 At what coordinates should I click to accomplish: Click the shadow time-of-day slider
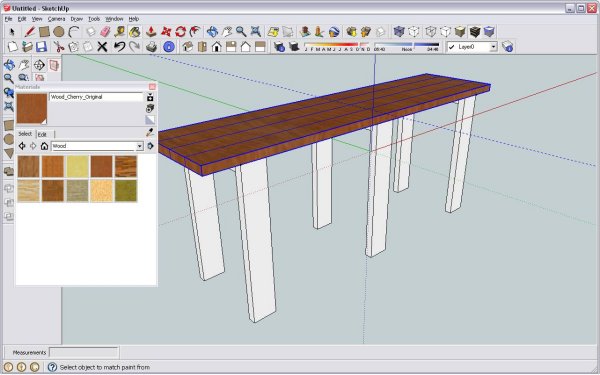tap(406, 47)
